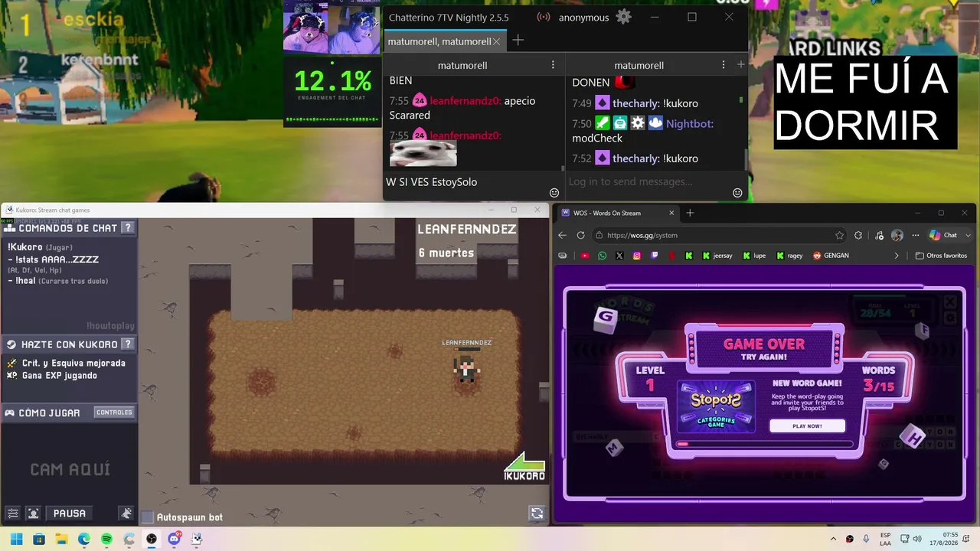Open help for Hazte con Kukoro
The image size is (980, 551).
pos(128,344)
